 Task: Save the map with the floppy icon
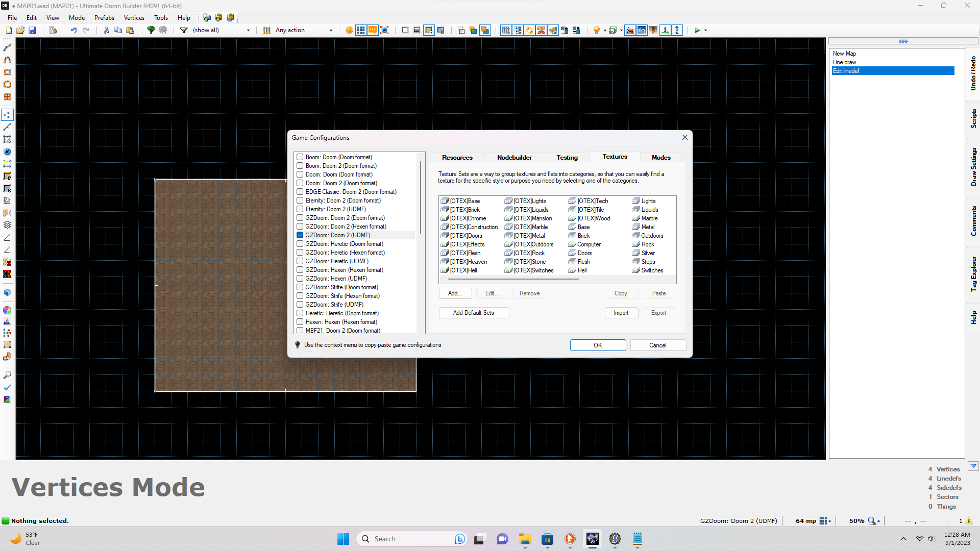pyautogui.click(x=32, y=30)
